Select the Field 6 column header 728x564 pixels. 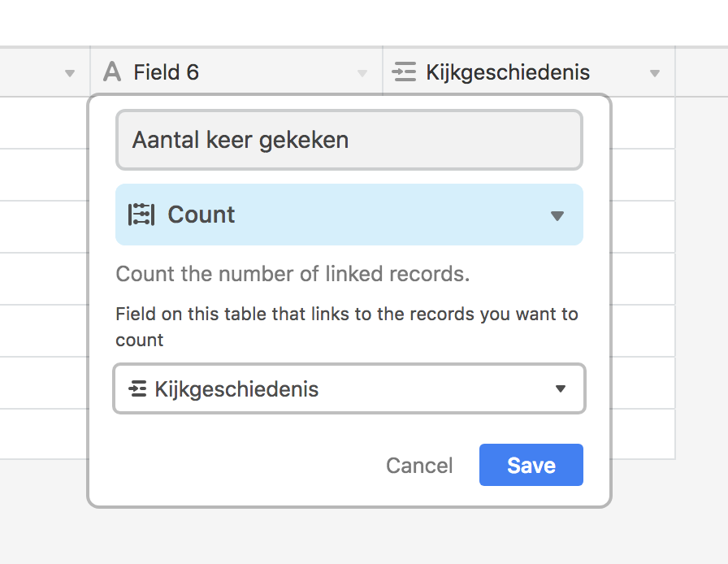[236, 72]
